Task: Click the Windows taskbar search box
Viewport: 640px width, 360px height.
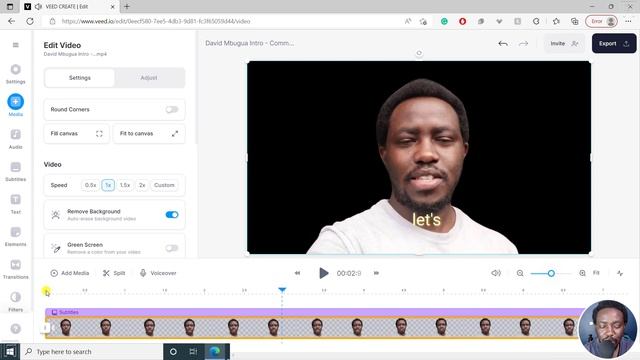Action: 91,351
